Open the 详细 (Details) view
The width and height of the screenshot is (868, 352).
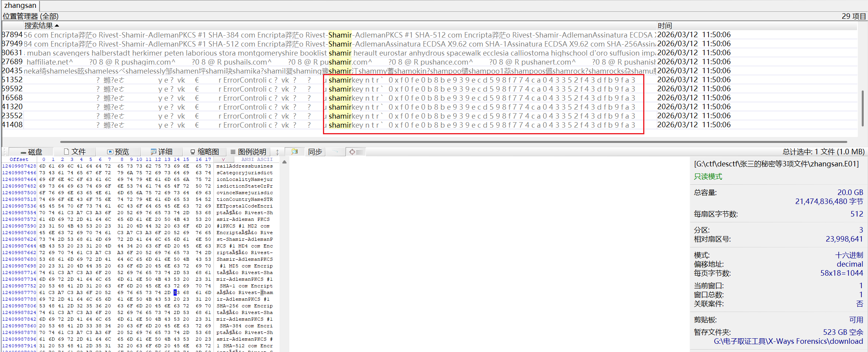click(x=161, y=152)
